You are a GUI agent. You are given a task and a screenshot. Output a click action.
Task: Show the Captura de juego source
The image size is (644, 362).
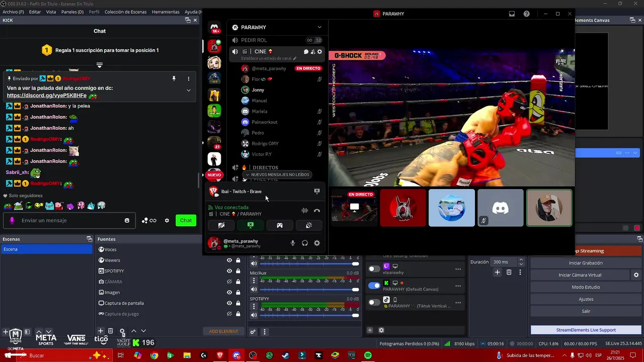pyautogui.click(x=229, y=314)
